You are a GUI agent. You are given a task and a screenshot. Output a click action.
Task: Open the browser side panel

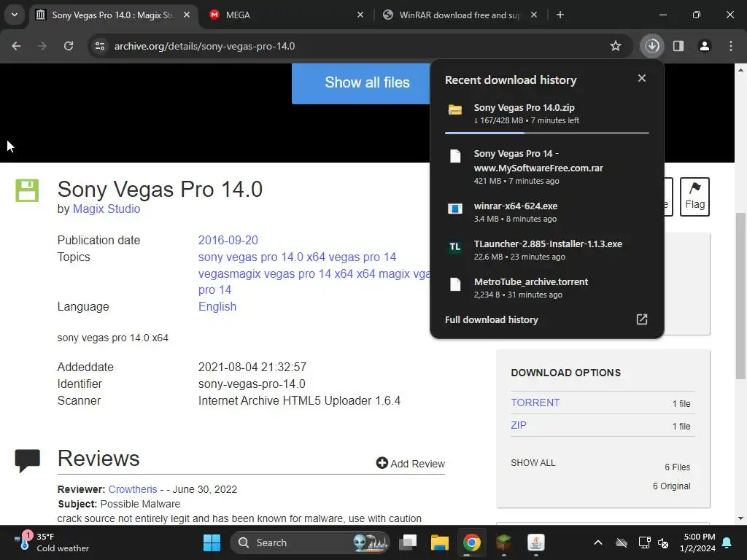[678, 46]
